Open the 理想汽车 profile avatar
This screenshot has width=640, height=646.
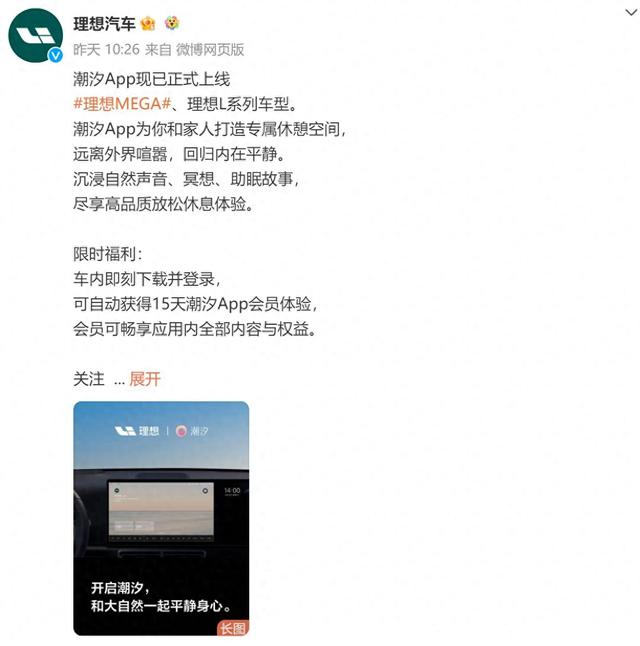(x=35, y=35)
